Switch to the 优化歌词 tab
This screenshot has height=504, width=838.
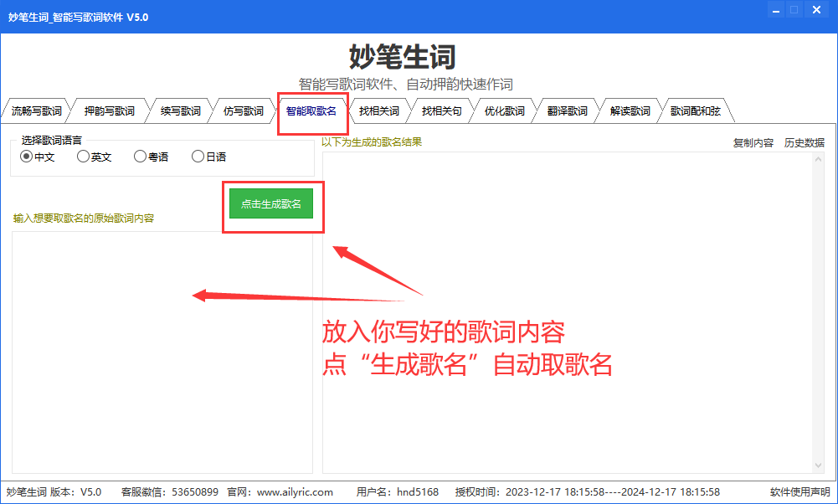coord(505,111)
